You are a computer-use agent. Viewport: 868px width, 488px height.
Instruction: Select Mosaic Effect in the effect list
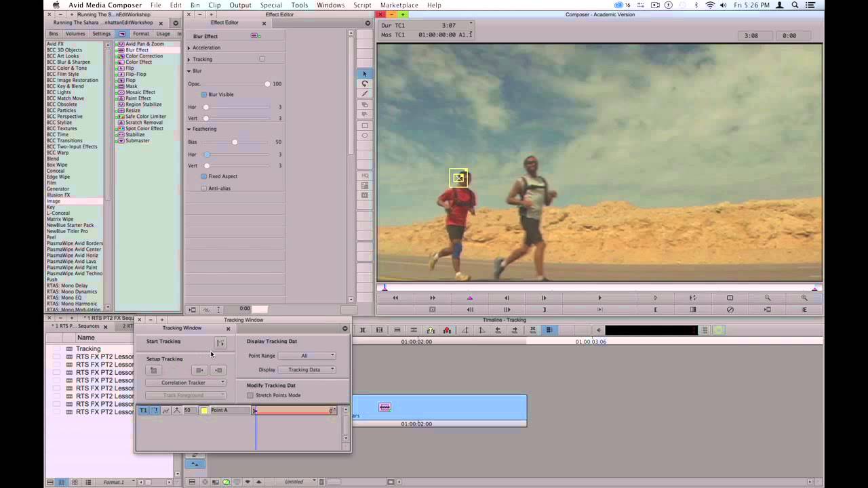tap(140, 92)
